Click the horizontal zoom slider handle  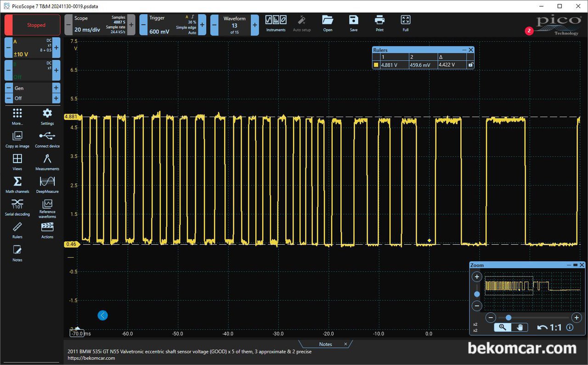509,318
